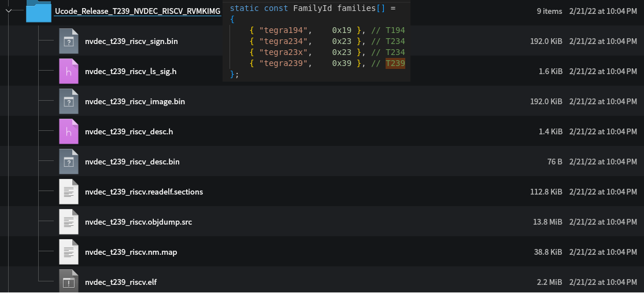Click the nvdec_t239_riscv.elf executable icon
Image resolution: width=644 pixels, height=293 pixels.
(69, 281)
